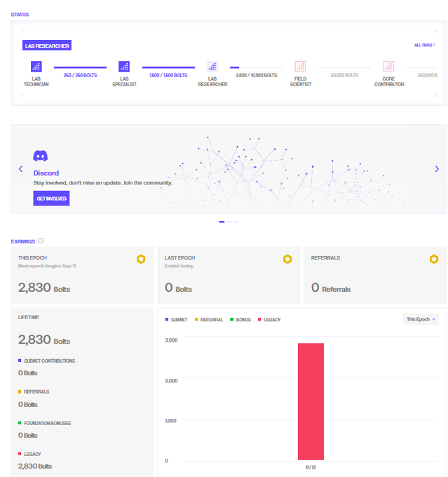Click the '0 Bolts' Last Epoch value
Screen dimensions: 448x477
[x=178, y=288]
